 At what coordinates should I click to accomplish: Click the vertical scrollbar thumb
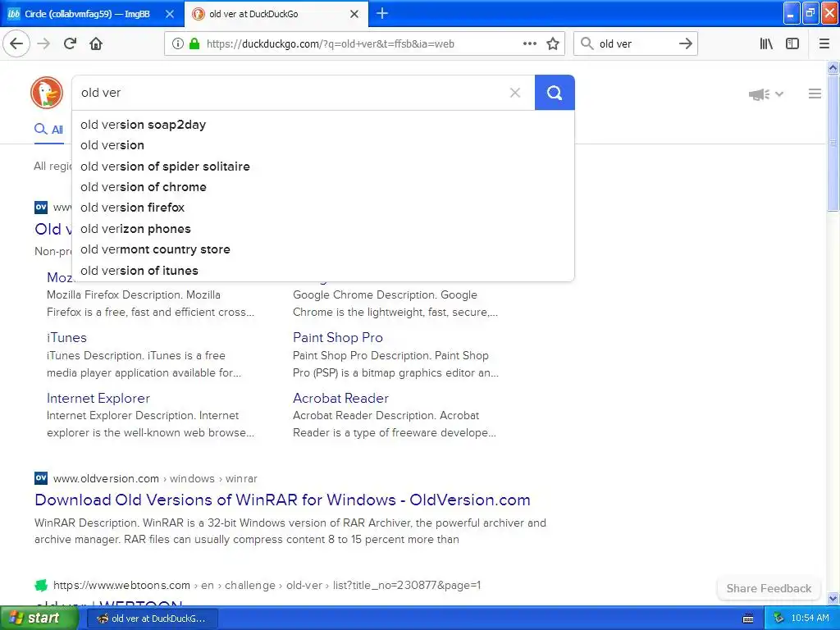(833, 143)
